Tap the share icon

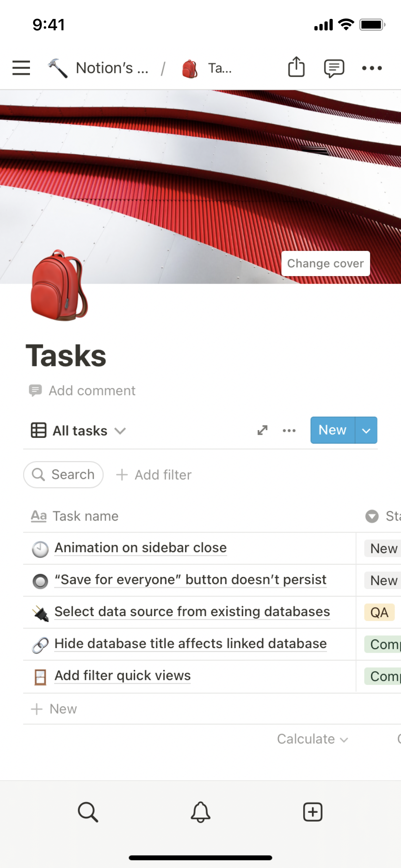[296, 67]
